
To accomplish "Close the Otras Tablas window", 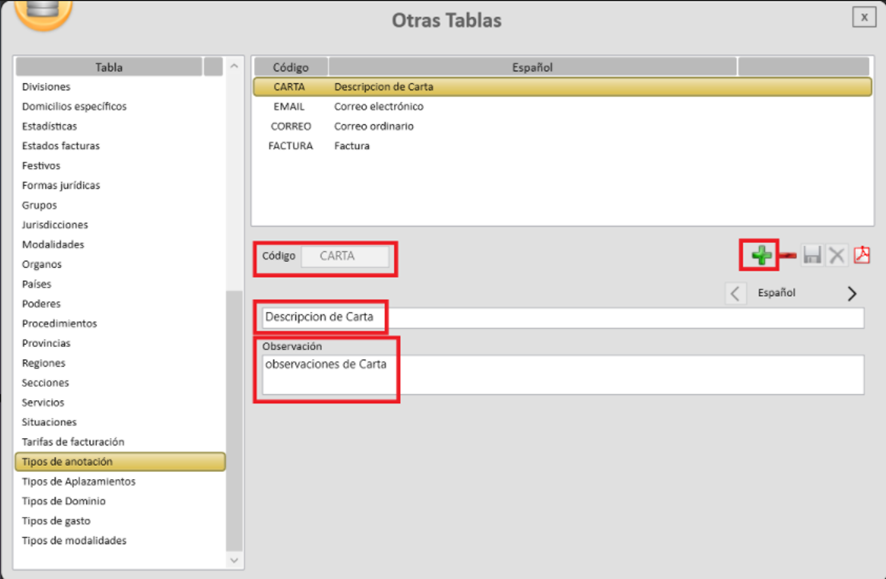I will tap(863, 17).
